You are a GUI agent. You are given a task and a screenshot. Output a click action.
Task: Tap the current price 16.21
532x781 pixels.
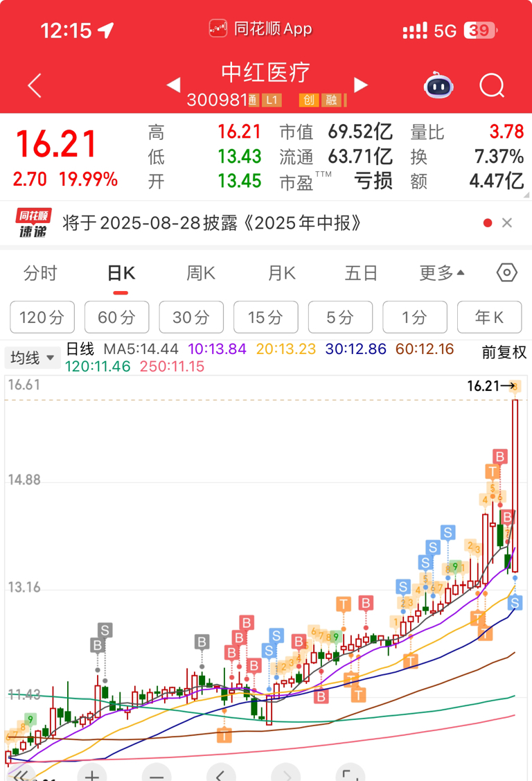click(x=57, y=144)
